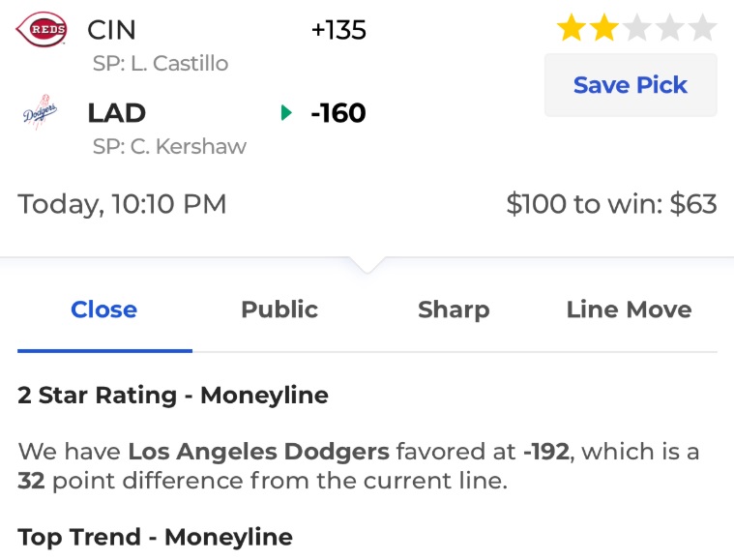The height and width of the screenshot is (560, 734).
Task: Click the green arrow beside -160
Action: point(286,113)
